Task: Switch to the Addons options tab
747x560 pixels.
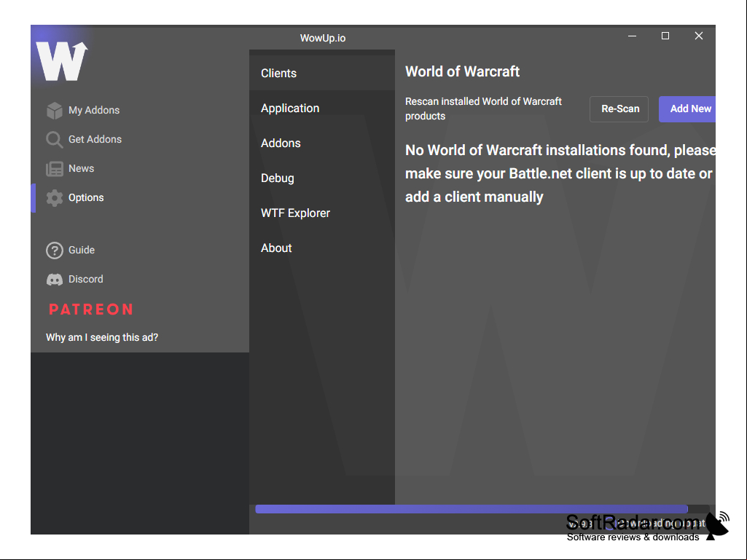Action: [x=322, y=143]
